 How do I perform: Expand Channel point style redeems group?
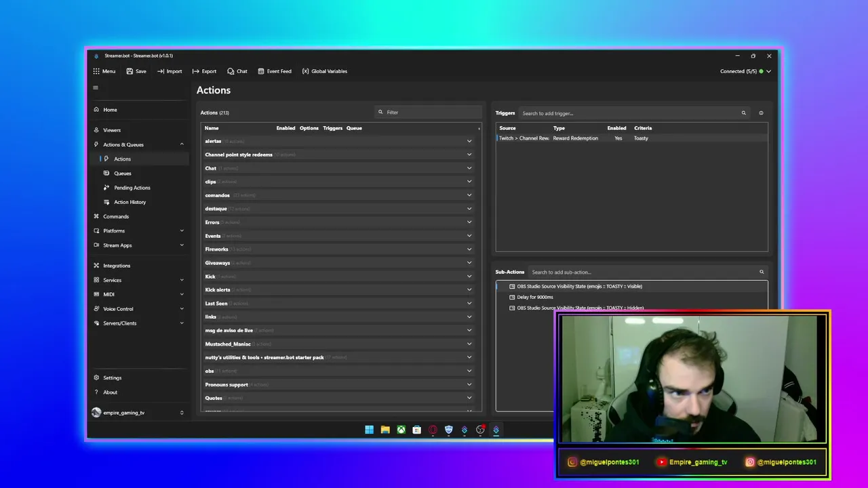click(x=469, y=155)
